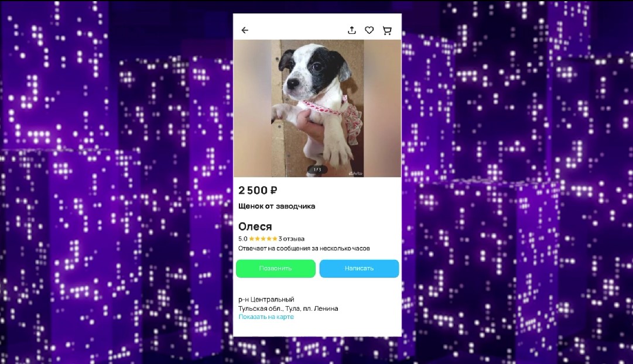The height and width of the screenshot is (364, 633).
Task: View the 3 отзыва reviews
Action: click(291, 239)
